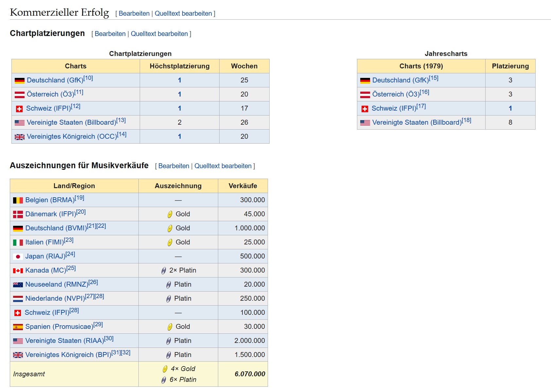This screenshot has height=392, width=551.
Task: Open the Japan (RIAJ) link
Action: (45, 256)
